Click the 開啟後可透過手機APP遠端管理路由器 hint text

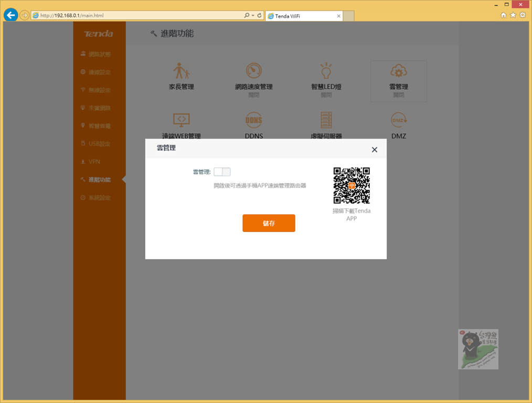260,186
